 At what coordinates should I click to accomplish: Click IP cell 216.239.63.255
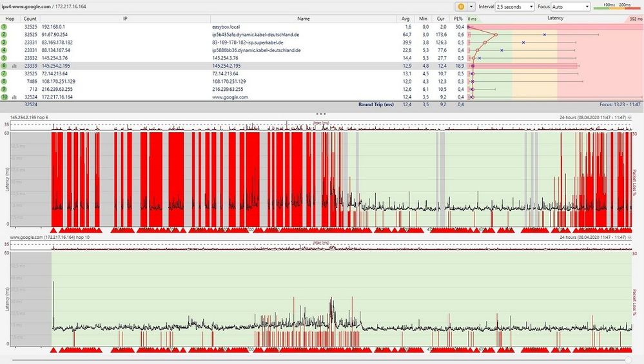(x=57, y=89)
